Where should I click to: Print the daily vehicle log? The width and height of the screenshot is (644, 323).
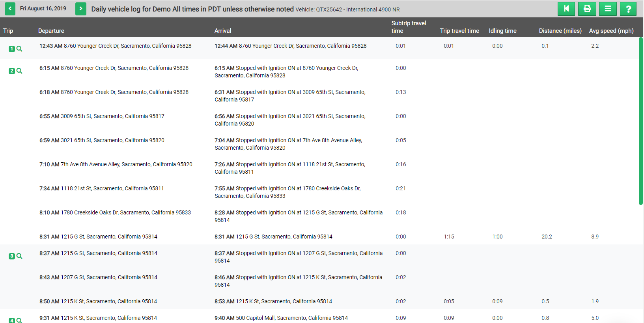[x=587, y=9]
